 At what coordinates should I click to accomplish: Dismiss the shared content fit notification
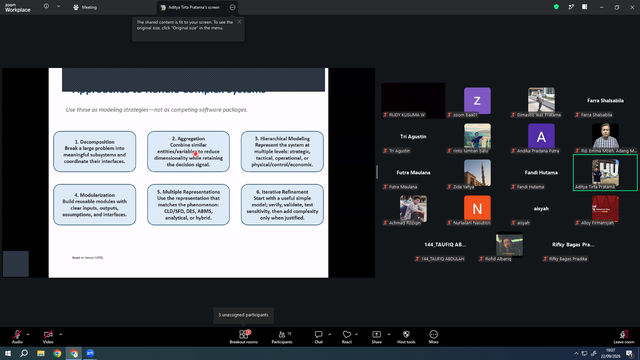(239, 22)
